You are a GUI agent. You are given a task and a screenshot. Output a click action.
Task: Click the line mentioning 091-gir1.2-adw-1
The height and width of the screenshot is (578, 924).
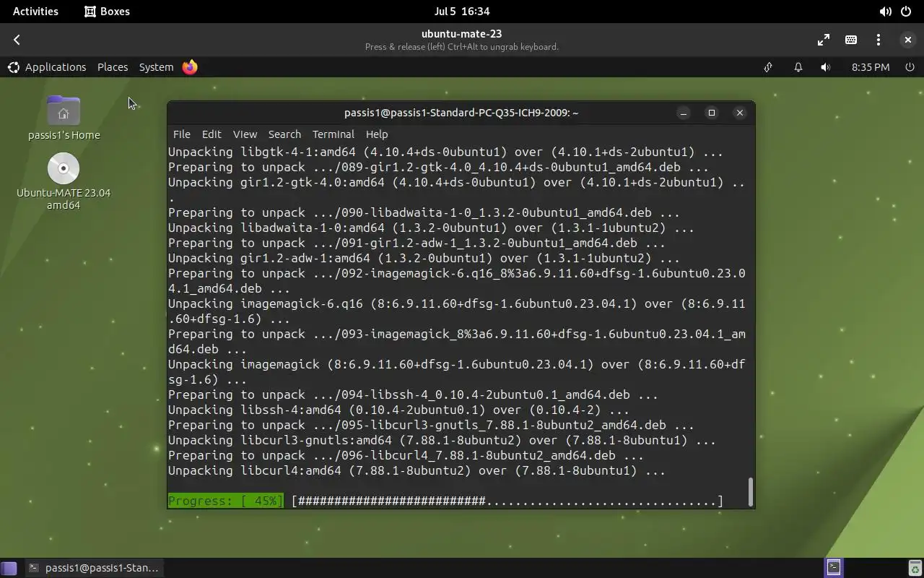(417, 243)
